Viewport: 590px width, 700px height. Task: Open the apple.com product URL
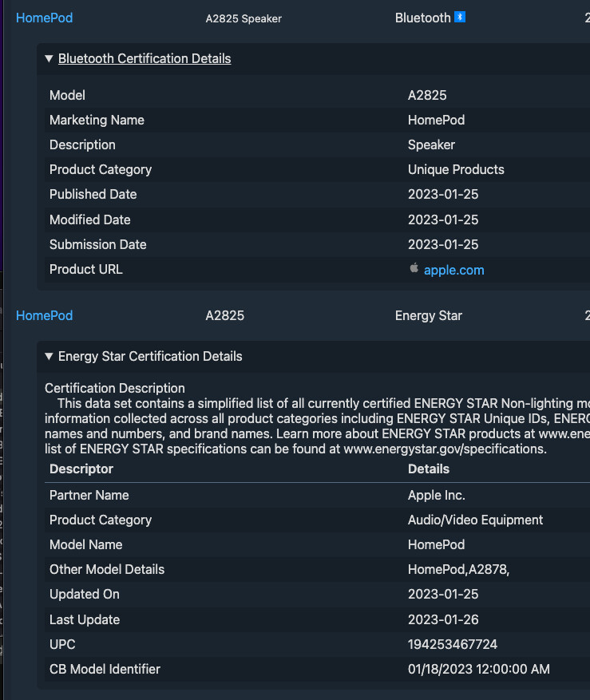[x=453, y=270]
